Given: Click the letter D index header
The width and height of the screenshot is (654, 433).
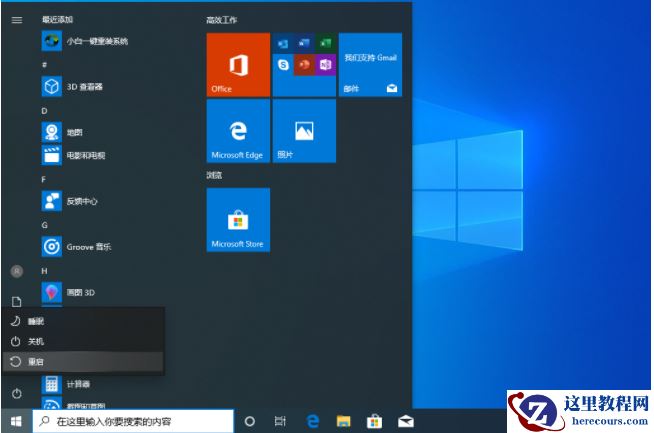Looking at the screenshot, I should pos(45,111).
